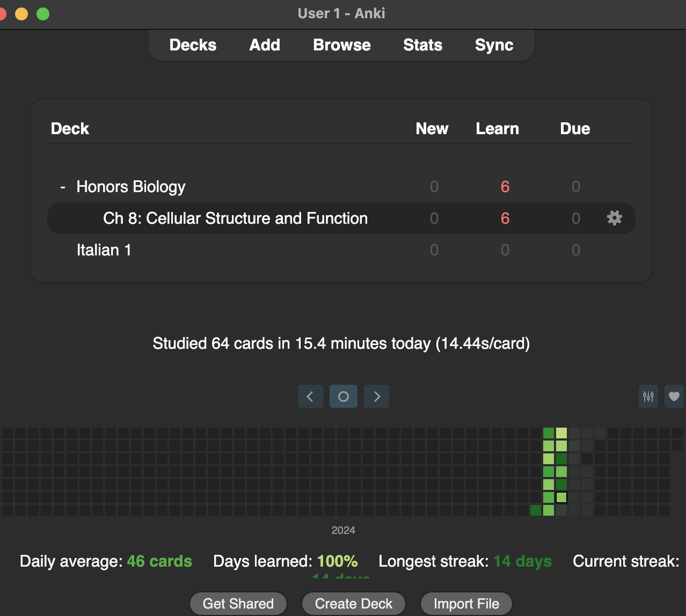Click the green maximize window button
This screenshot has width=686, height=616.
43,14
